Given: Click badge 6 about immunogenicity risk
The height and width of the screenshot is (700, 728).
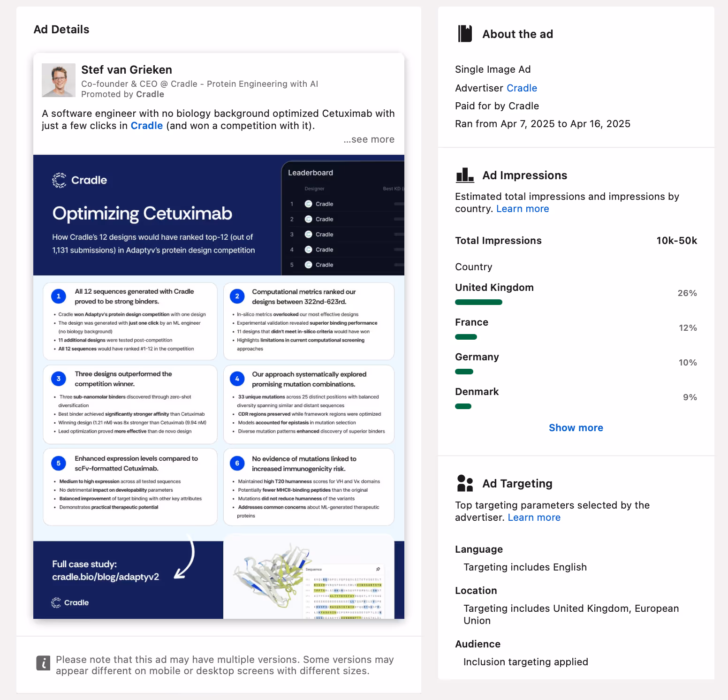Looking at the screenshot, I should pyautogui.click(x=237, y=463).
